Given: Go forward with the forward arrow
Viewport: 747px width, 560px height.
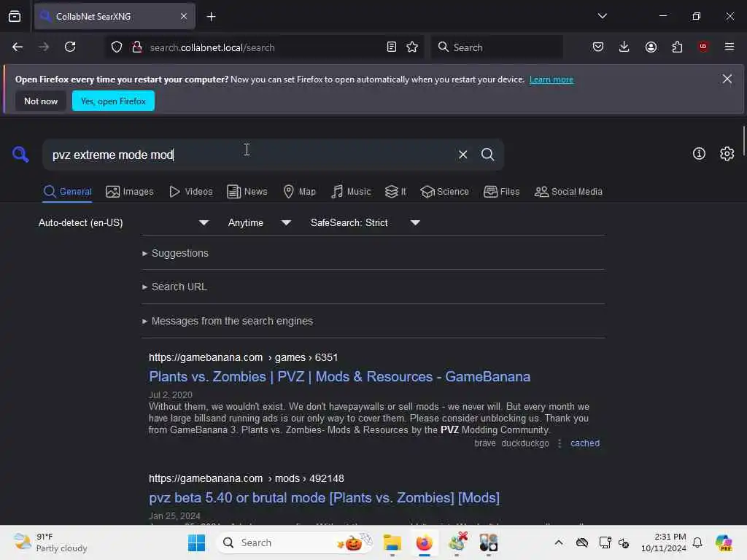Looking at the screenshot, I should point(44,47).
